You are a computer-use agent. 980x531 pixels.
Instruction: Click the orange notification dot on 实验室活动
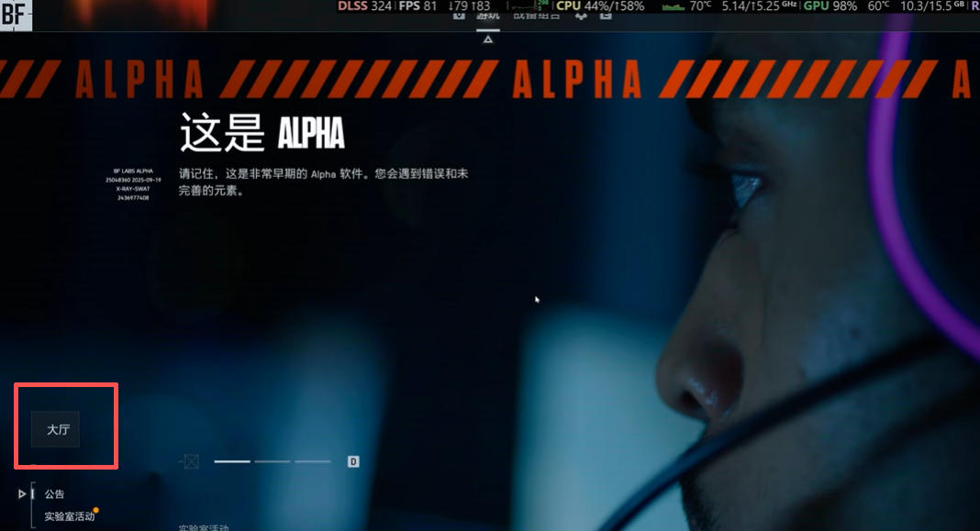pyautogui.click(x=96, y=510)
